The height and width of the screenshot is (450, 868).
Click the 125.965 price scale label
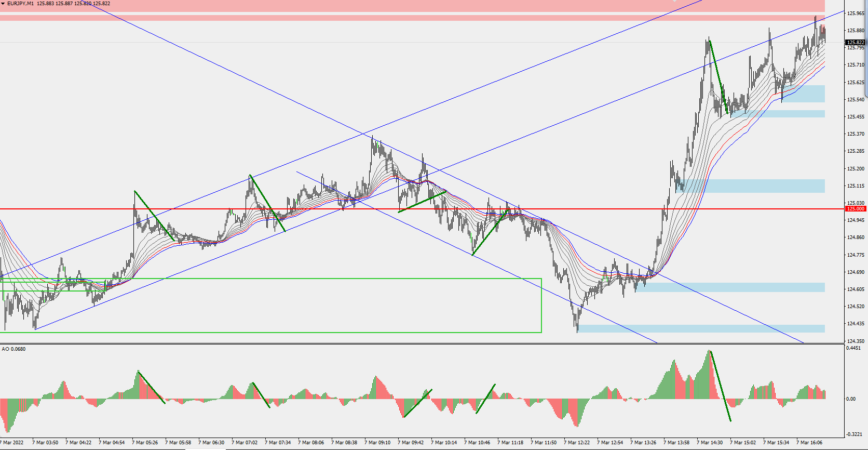[856, 14]
